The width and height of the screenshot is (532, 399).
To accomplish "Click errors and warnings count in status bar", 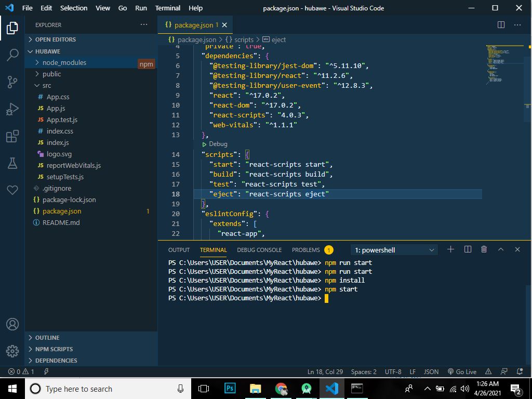I will [21, 371].
